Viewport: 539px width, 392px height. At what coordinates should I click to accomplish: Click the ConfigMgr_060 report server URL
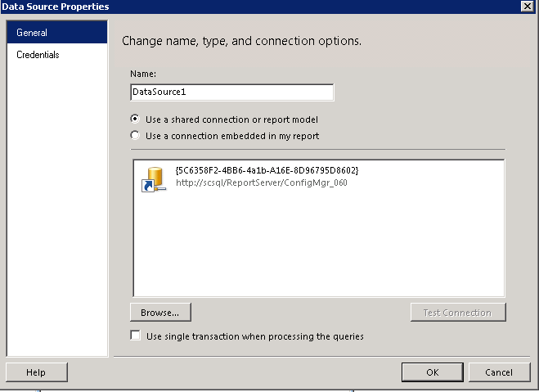[x=262, y=182]
